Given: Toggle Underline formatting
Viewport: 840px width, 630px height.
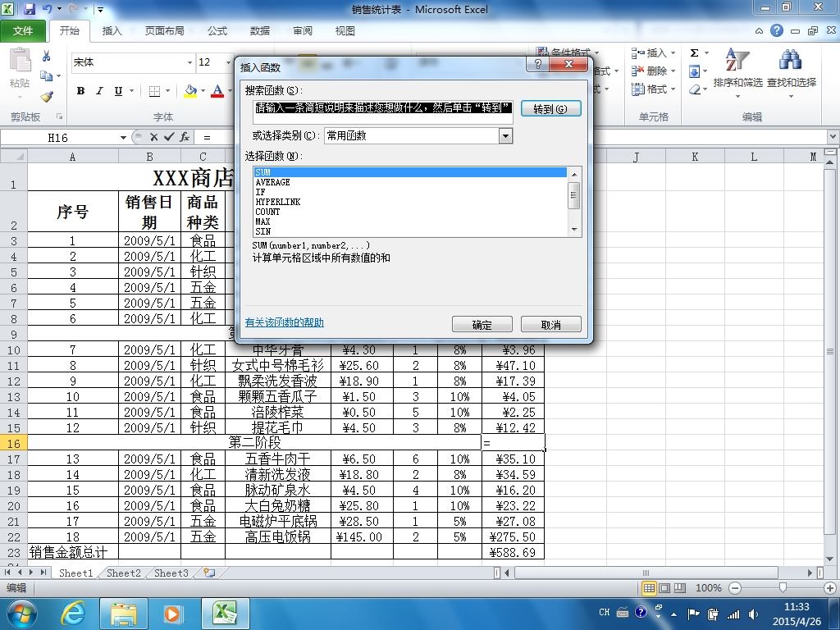Looking at the screenshot, I should click(118, 91).
